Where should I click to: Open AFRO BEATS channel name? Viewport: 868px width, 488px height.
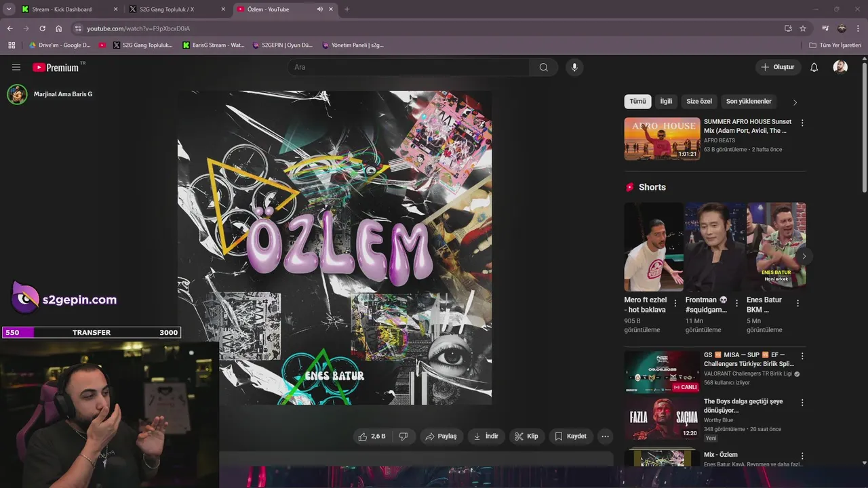coord(719,140)
